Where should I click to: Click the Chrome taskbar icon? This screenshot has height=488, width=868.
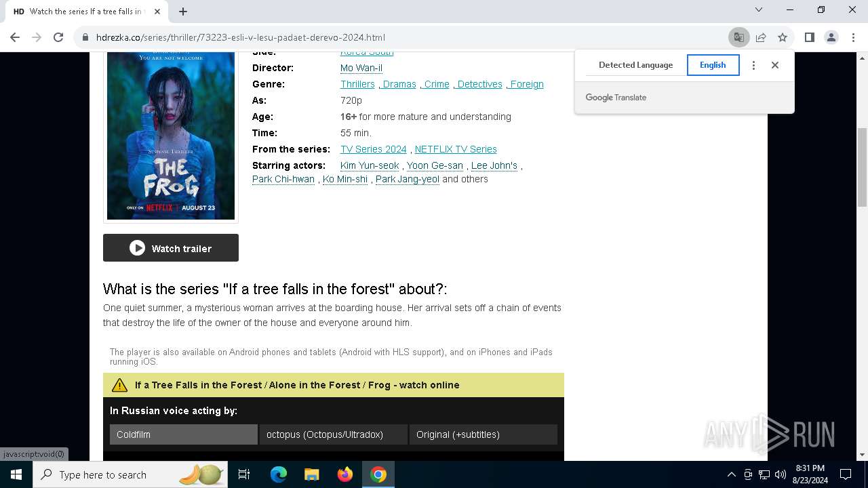pos(378,474)
